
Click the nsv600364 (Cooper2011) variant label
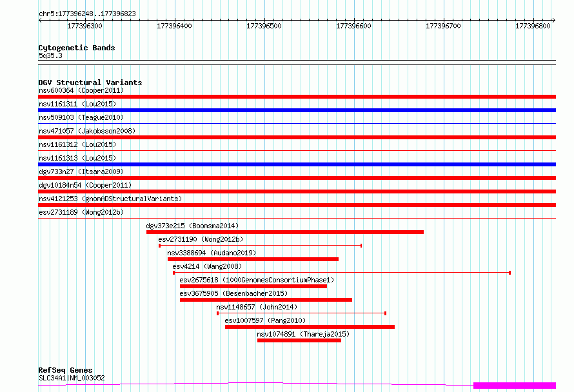[81, 90]
